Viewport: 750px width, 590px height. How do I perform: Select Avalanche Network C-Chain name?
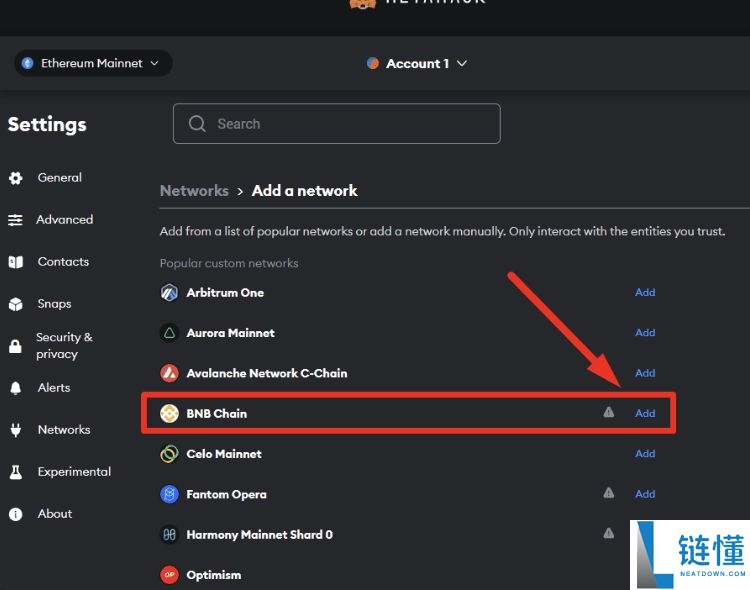click(267, 373)
